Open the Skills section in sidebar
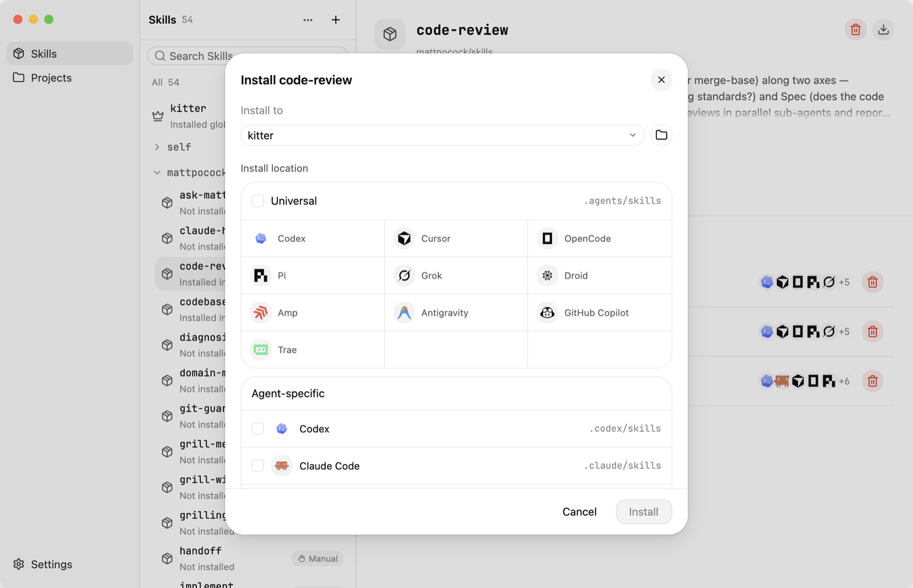Screen dimensions: 913x588 [x=69, y=54]
